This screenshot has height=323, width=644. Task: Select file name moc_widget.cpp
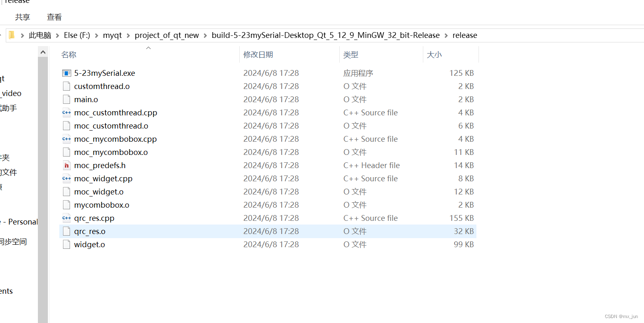coord(103,178)
